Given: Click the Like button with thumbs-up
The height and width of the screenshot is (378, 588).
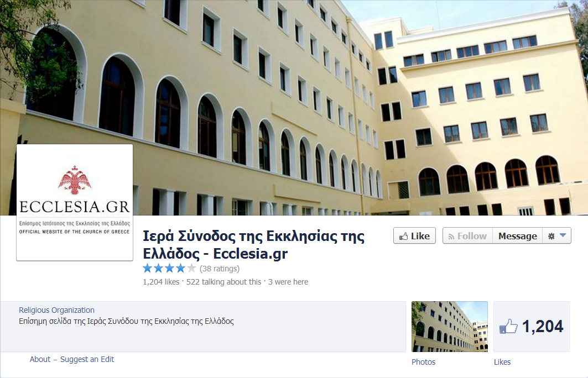Looking at the screenshot, I should coord(414,236).
